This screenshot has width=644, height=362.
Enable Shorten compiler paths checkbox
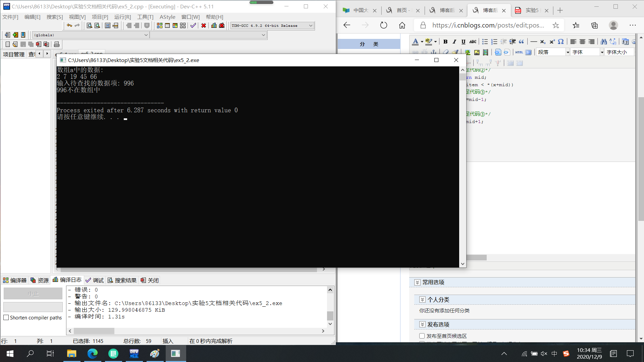[6, 317]
